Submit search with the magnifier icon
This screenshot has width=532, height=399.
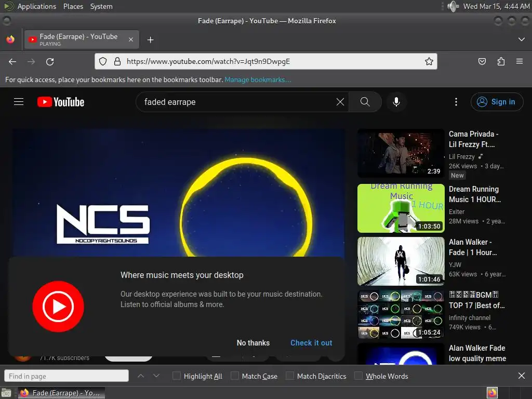coord(365,102)
